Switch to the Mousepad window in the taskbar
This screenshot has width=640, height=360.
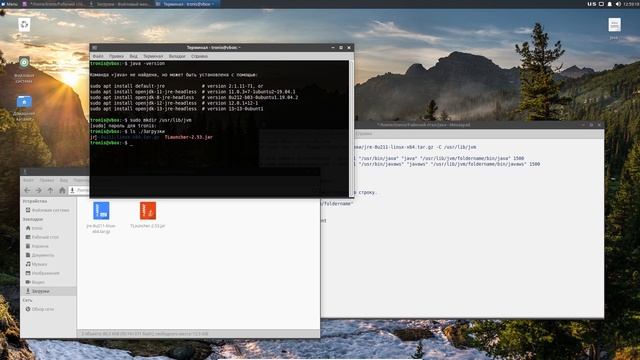pos(54,4)
